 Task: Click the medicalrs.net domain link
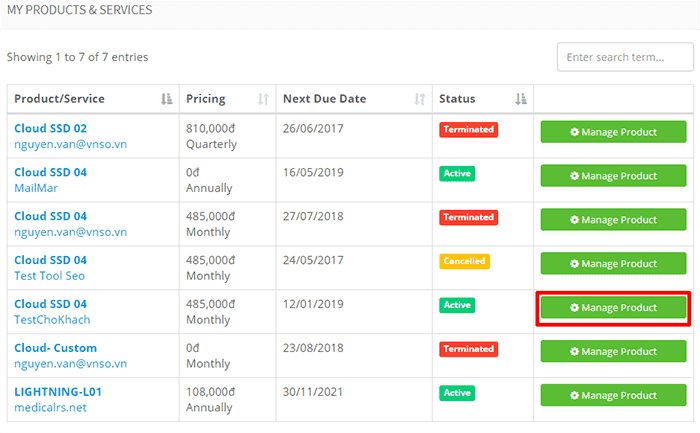pyautogui.click(x=50, y=408)
